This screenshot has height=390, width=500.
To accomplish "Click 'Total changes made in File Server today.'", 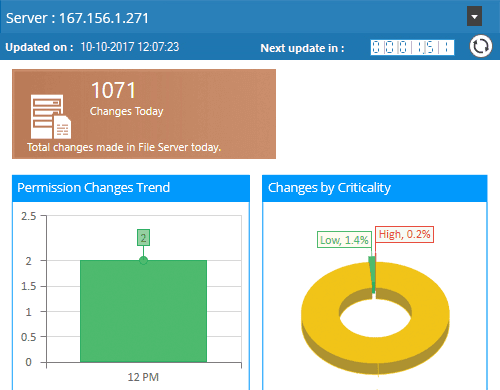I will (124, 147).
